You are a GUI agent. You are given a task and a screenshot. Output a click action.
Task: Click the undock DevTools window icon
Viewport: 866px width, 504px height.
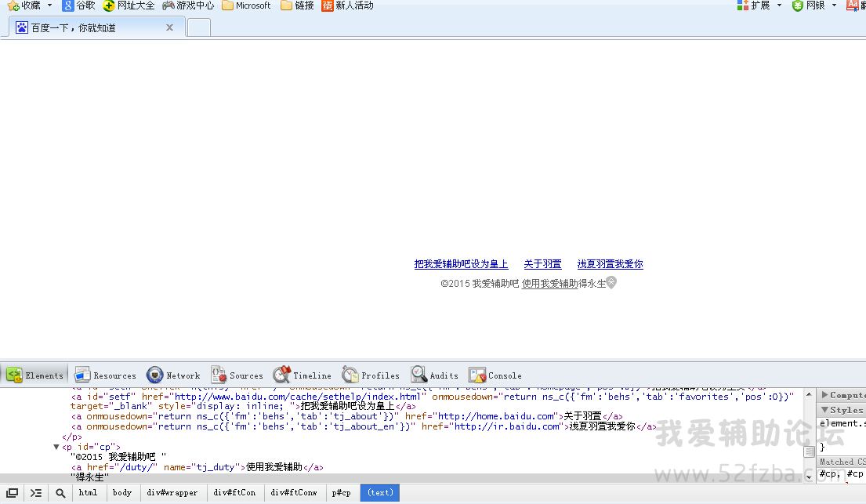(13, 493)
